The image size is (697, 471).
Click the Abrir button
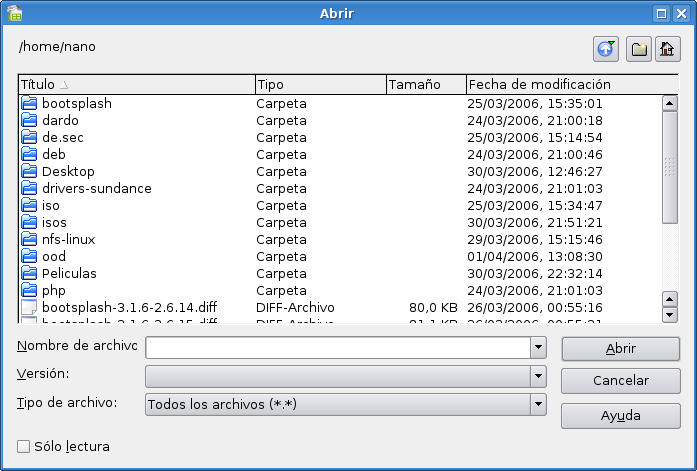click(x=620, y=348)
